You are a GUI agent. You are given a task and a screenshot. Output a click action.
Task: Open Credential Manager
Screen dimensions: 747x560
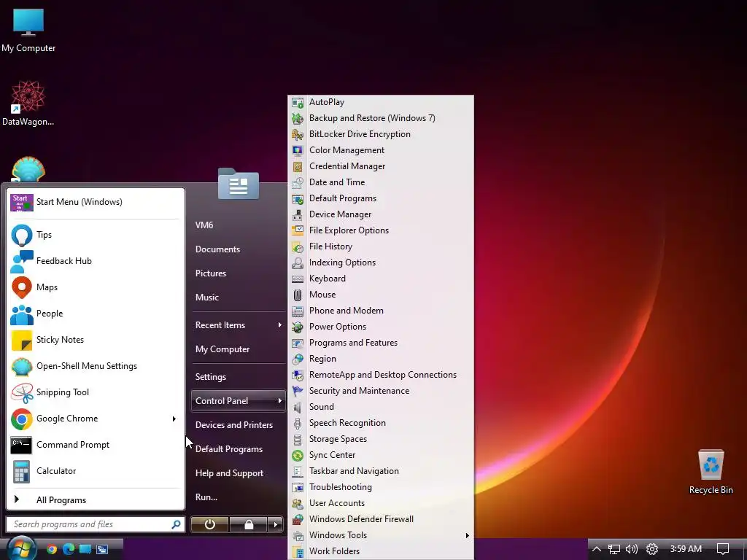point(381,166)
